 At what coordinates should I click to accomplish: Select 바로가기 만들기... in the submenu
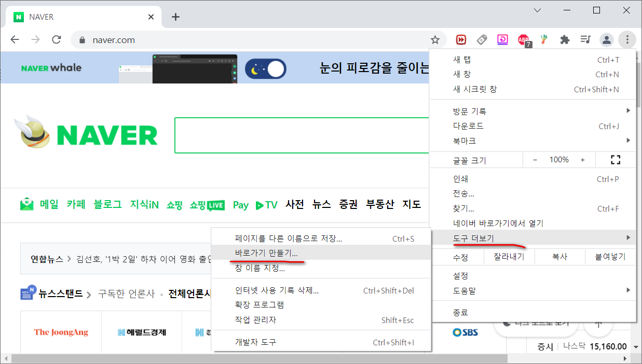(321, 253)
